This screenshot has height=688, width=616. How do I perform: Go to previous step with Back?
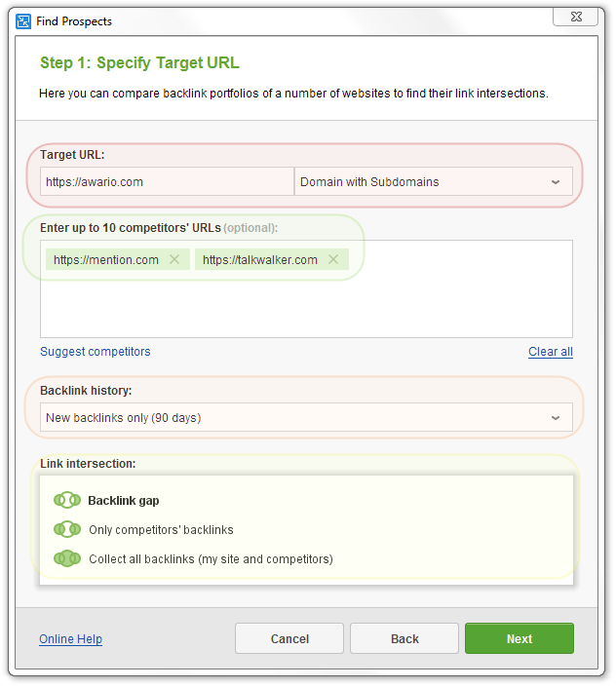404,638
